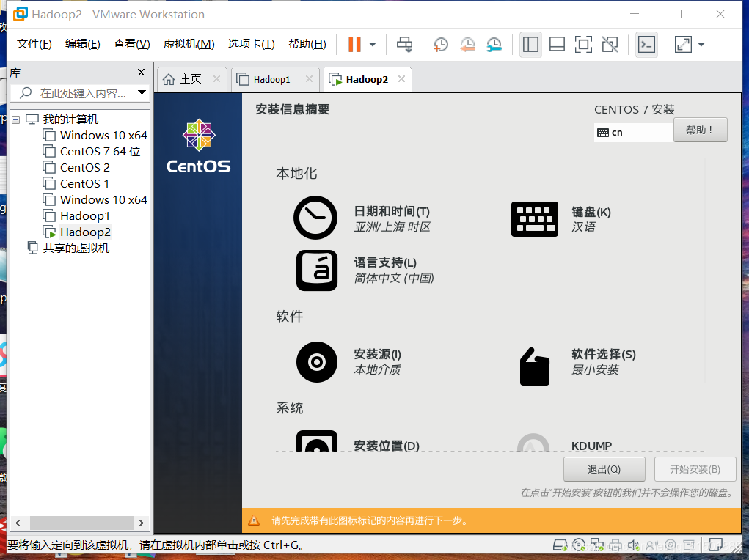Image resolution: width=749 pixels, height=560 pixels.
Task: Toggle the thumbnail bar view icon
Action: (557, 45)
